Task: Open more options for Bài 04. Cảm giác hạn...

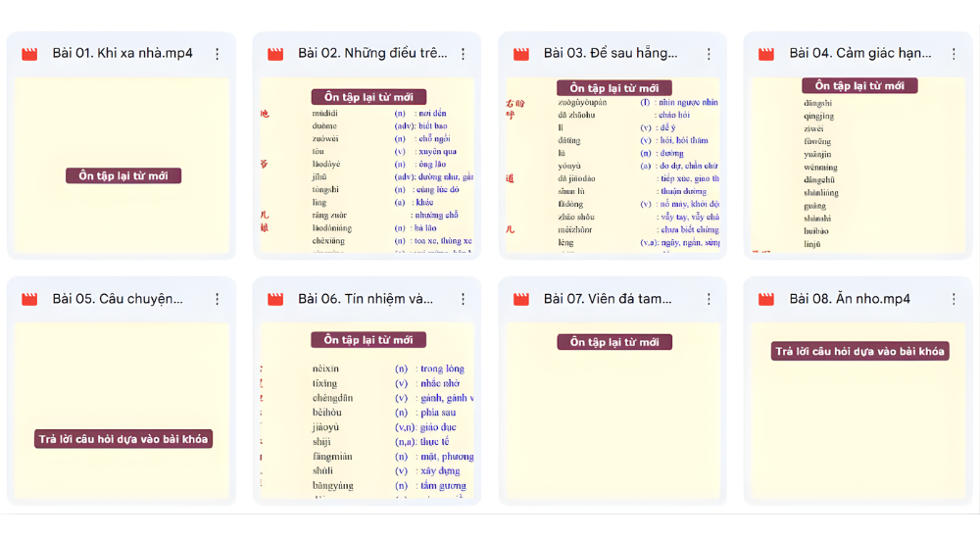Action: [954, 54]
